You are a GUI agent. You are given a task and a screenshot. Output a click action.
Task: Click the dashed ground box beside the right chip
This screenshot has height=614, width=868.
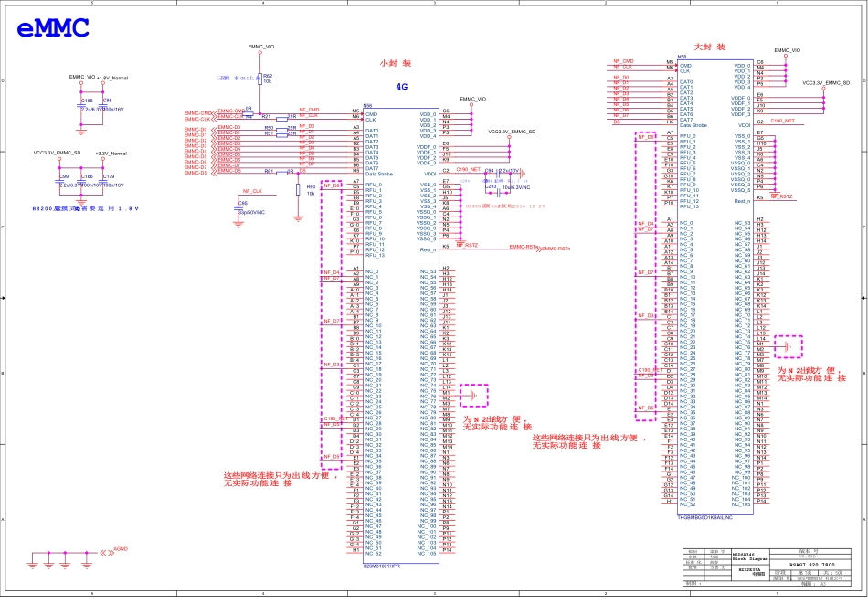[787, 347]
